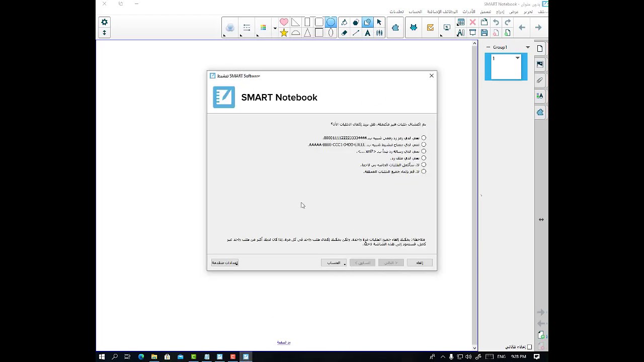The height and width of the screenshot is (362, 644).
Task: Click the Windows Start button
Action: [x=102, y=356]
